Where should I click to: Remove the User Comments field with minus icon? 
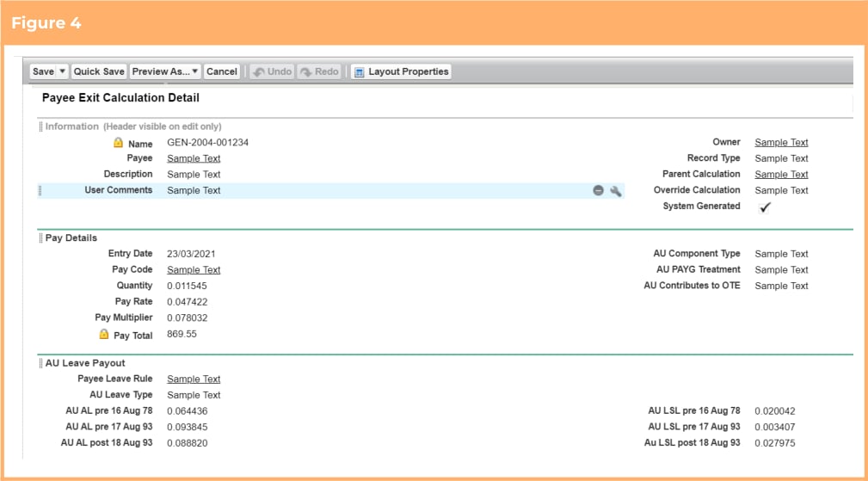(x=598, y=190)
